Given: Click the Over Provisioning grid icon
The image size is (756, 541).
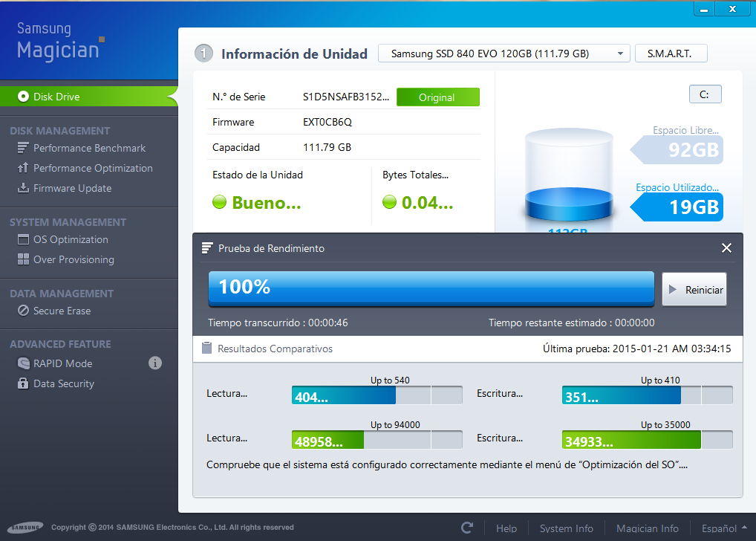Looking at the screenshot, I should click(x=23, y=259).
